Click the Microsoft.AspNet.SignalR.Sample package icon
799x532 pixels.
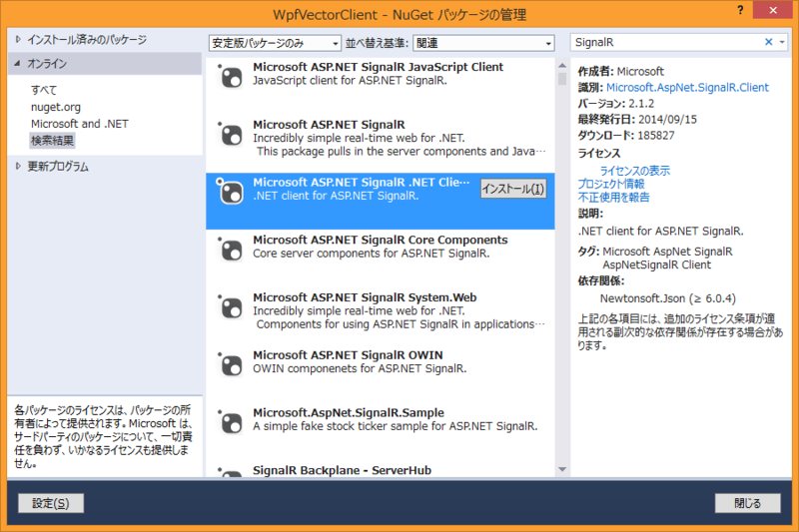click(x=231, y=422)
